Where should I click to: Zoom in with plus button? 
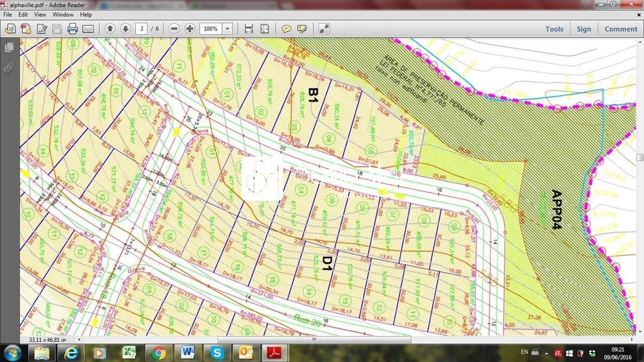coord(190,29)
